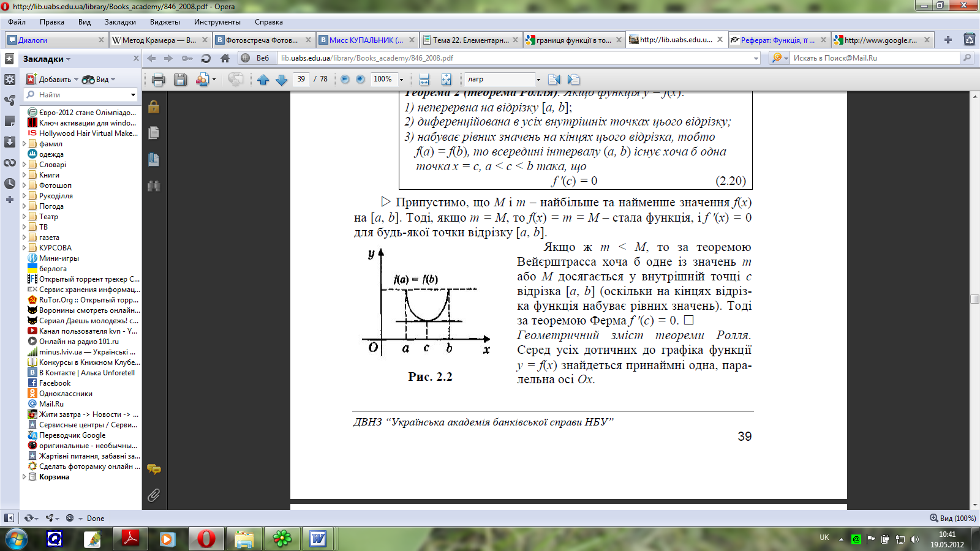Open the password wand key icon
The height and width of the screenshot is (551, 980).
(x=187, y=58)
